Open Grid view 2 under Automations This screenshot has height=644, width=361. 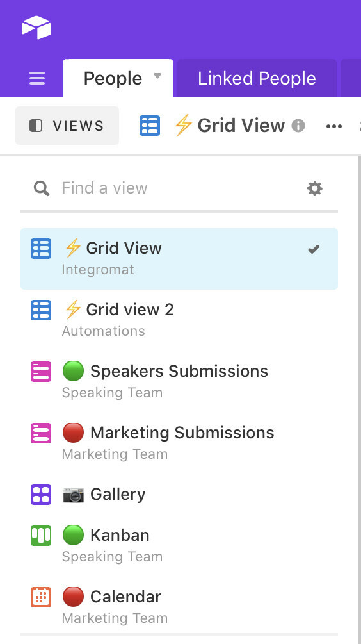point(179,320)
